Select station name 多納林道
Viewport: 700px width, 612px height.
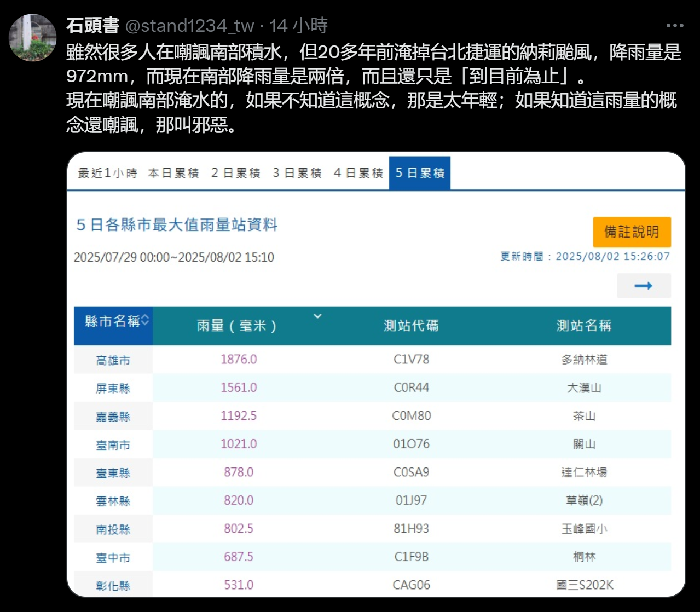[584, 360]
